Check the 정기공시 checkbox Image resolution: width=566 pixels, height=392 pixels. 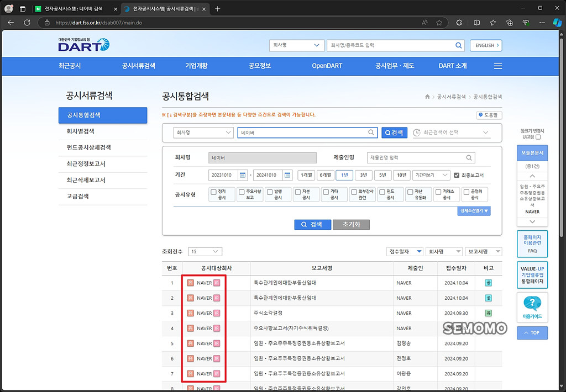pos(214,192)
